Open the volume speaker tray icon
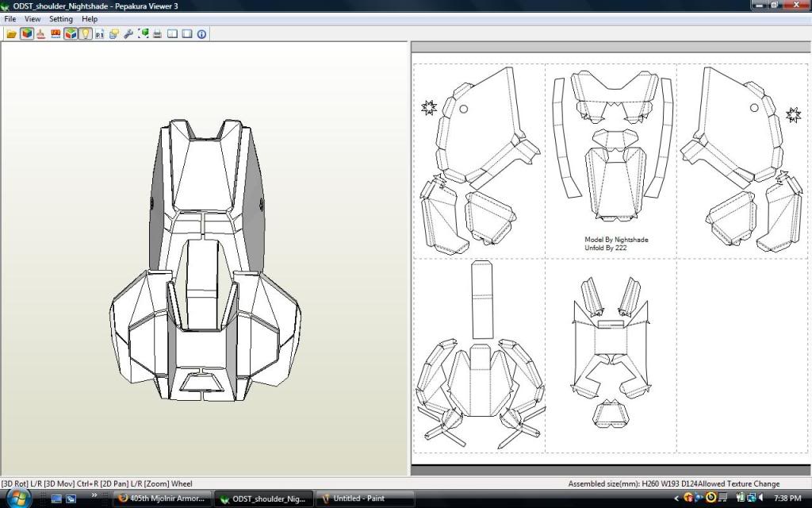Image resolution: width=812 pixels, height=508 pixels. point(761,498)
